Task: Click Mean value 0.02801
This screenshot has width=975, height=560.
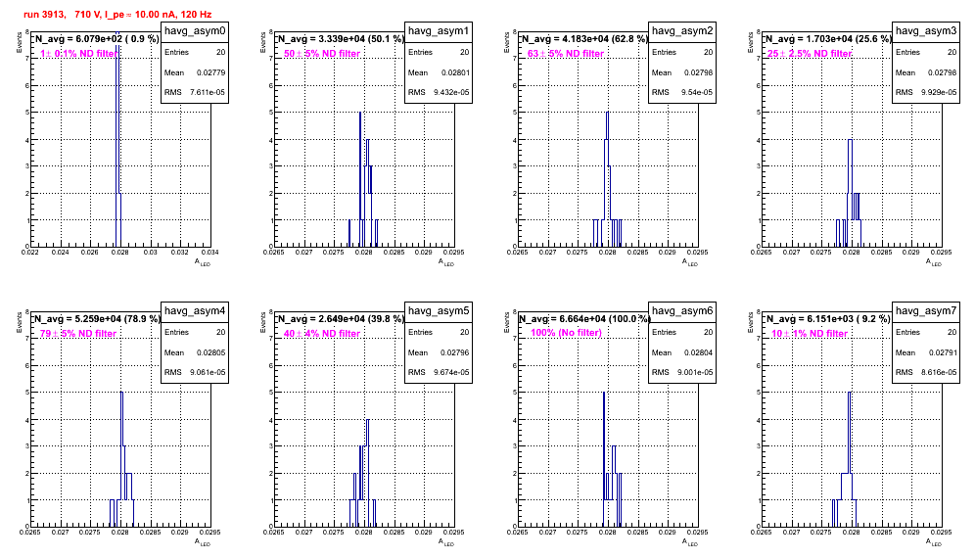Action: coord(455,72)
